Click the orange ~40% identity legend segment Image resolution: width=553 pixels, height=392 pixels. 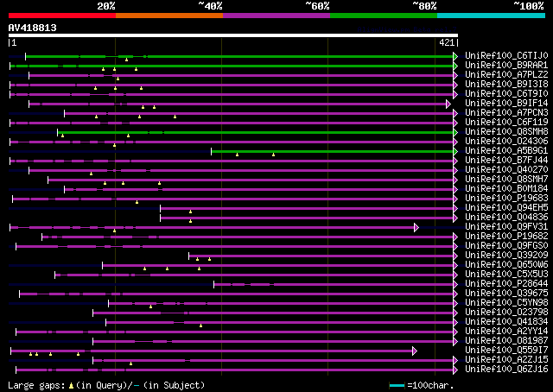pyautogui.click(x=169, y=16)
